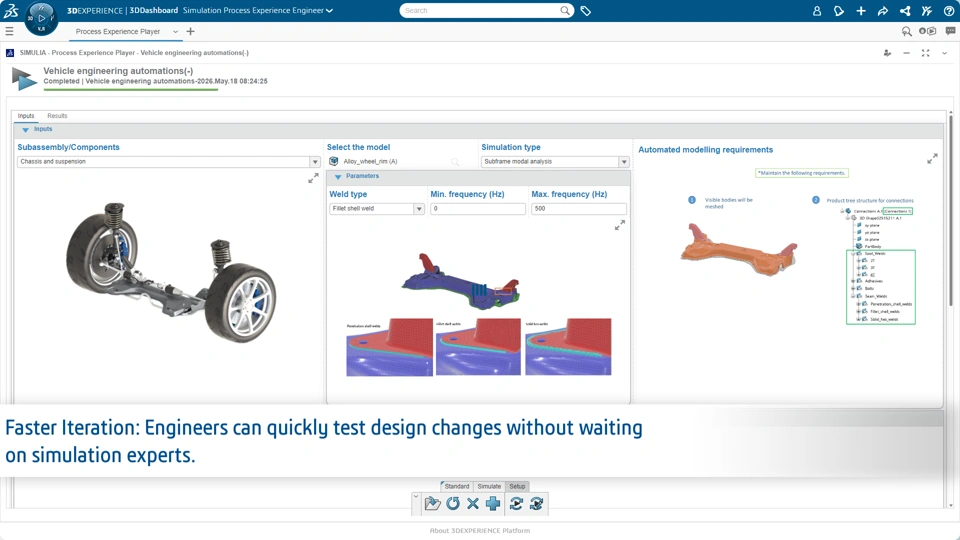
Task: Click the Min. frequency (Hz) field
Action: pyautogui.click(x=478, y=209)
